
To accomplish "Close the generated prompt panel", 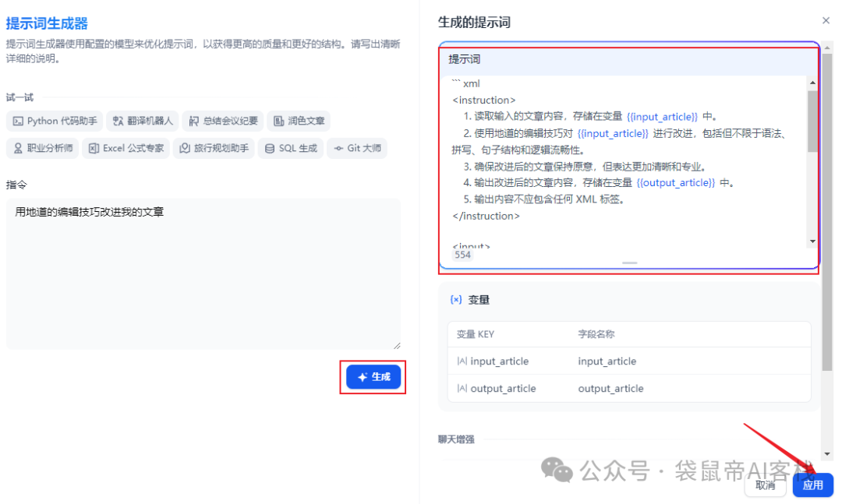I will point(826,21).
